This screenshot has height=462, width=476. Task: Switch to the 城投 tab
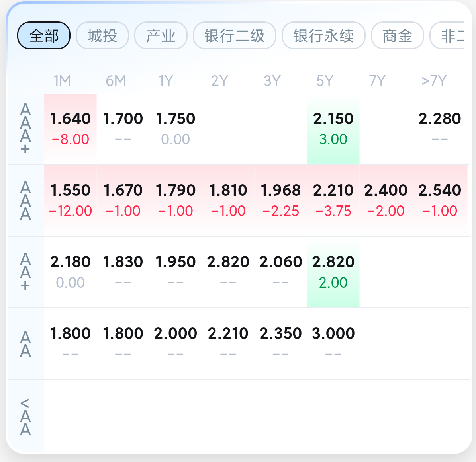pyautogui.click(x=102, y=36)
